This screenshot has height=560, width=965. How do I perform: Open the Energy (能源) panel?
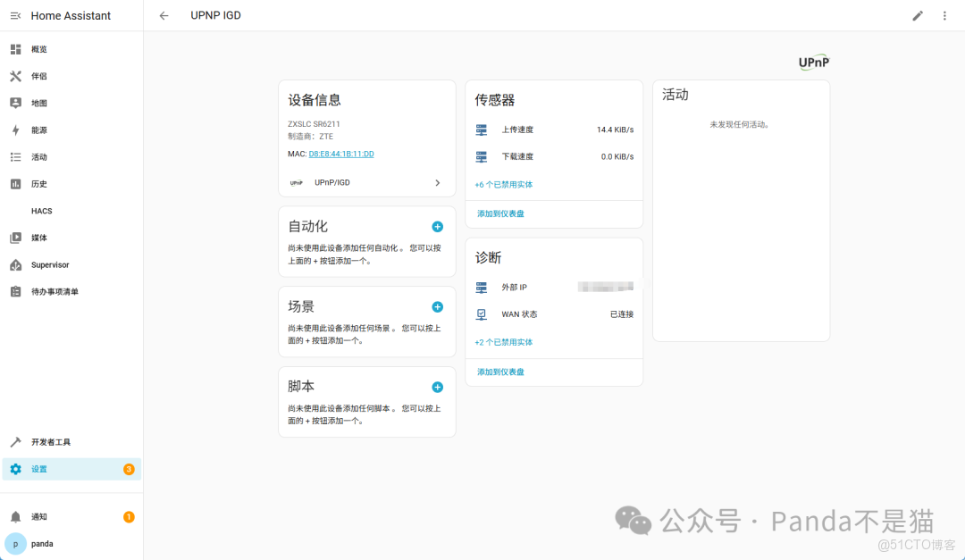(39, 130)
